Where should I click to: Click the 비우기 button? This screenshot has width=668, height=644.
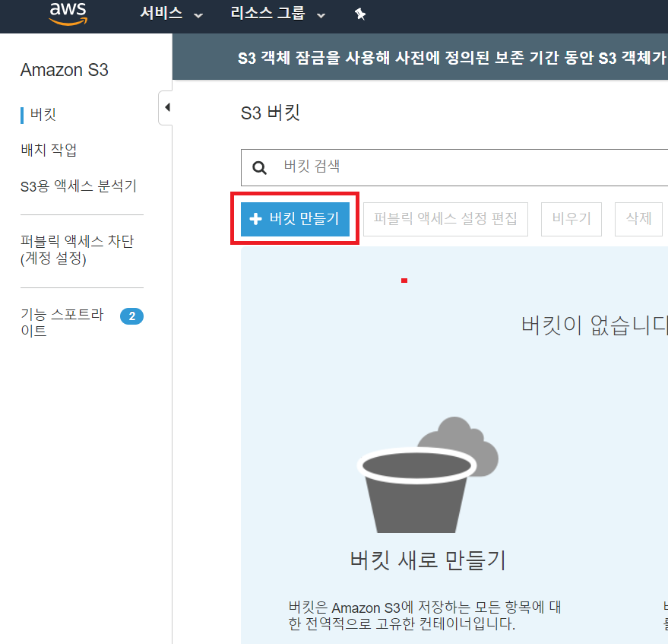(571, 219)
